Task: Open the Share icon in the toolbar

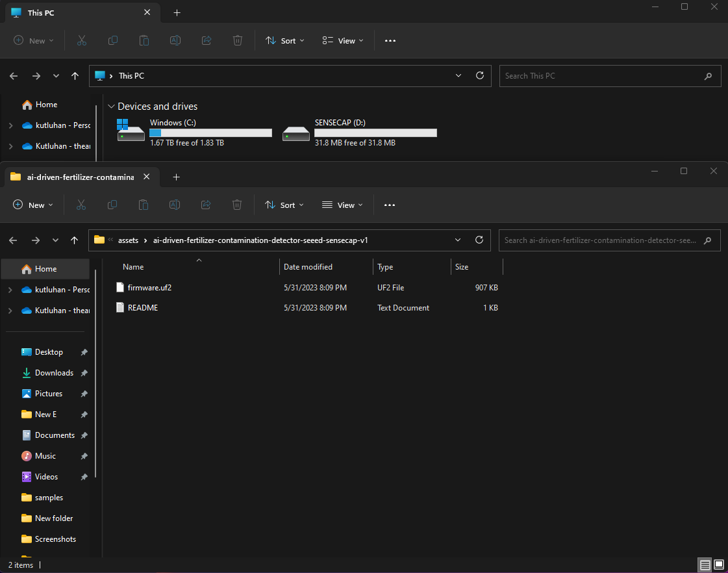Action: pos(205,205)
